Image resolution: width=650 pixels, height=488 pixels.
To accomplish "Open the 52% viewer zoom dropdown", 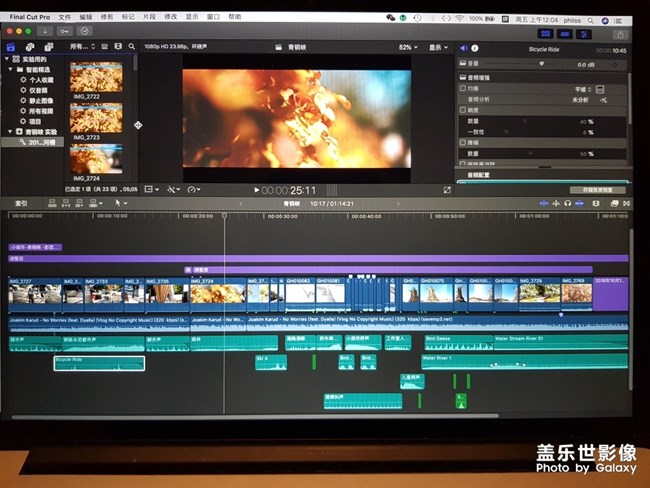I will [x=408, y=47].
